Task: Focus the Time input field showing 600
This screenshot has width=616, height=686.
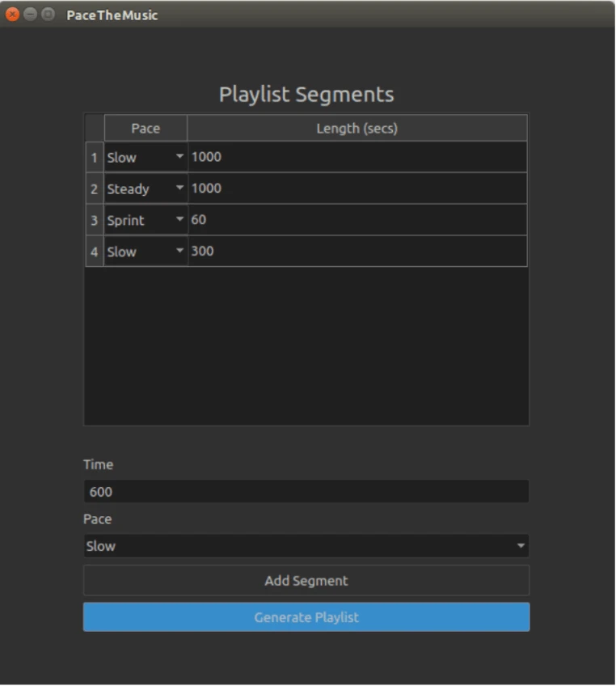Action: (x=306, y=492)
